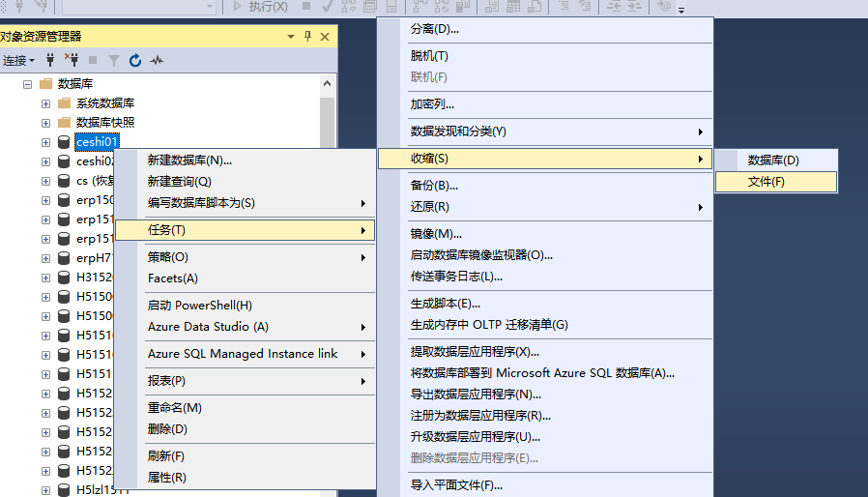
Task: Expand the 数据库快照 folder node
Action: (45, 123)
